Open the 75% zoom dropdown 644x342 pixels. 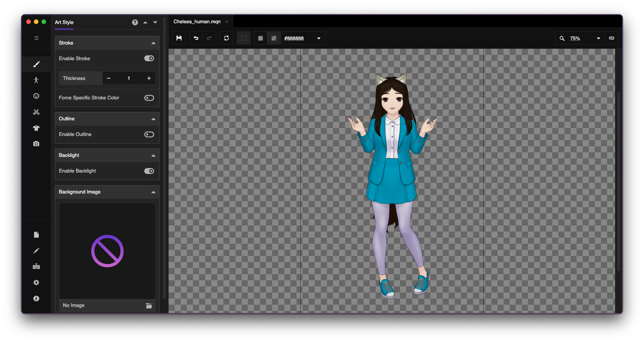pyautogui.click(x=598, y=38)
